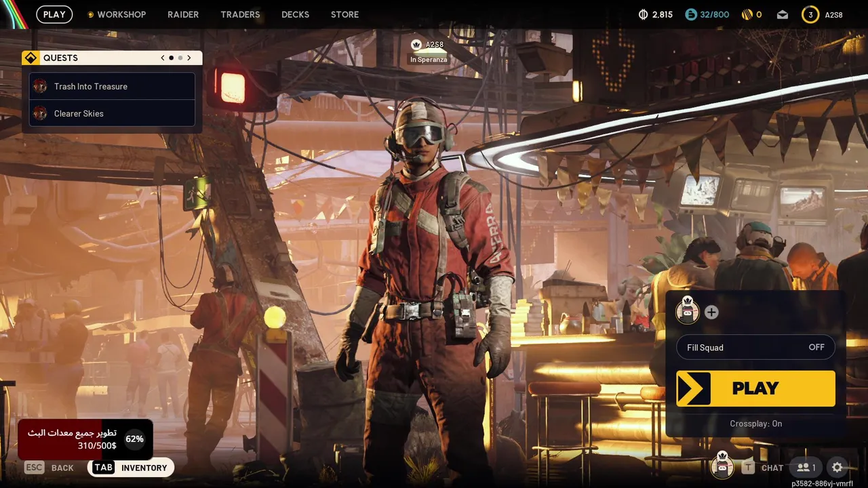Screen dimensions: 868x488
Task: Click the A2S8 nameplate above the character
Action: pyautogui.click(x=434, y=45)
